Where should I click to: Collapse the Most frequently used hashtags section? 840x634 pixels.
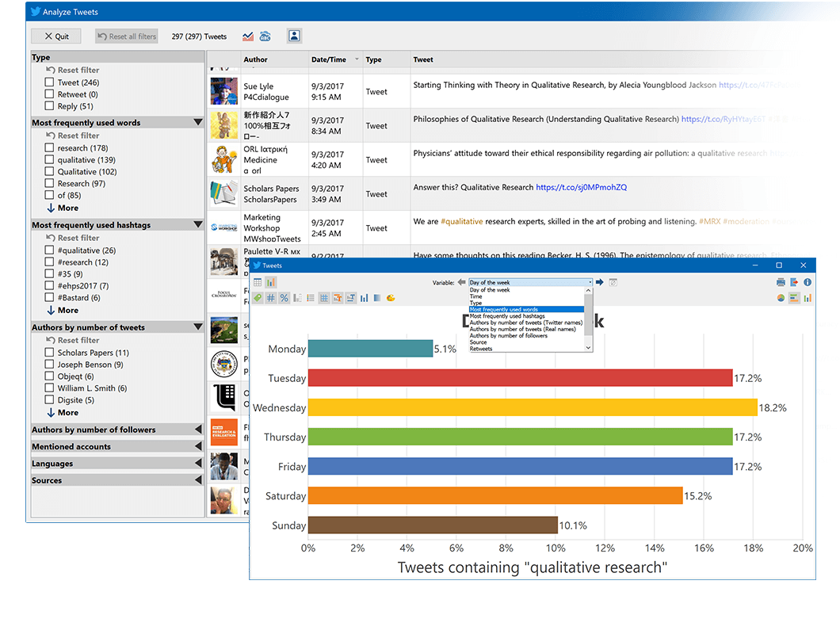coord(197,224)
